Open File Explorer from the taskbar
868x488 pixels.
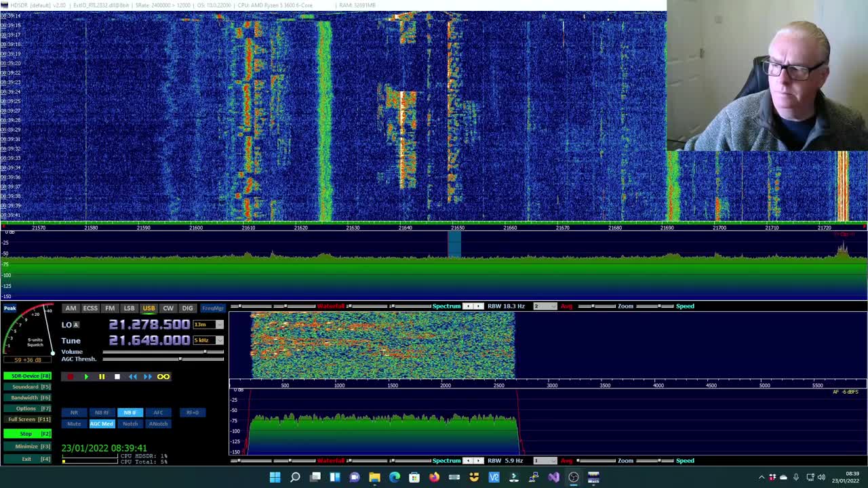(374, 477)
